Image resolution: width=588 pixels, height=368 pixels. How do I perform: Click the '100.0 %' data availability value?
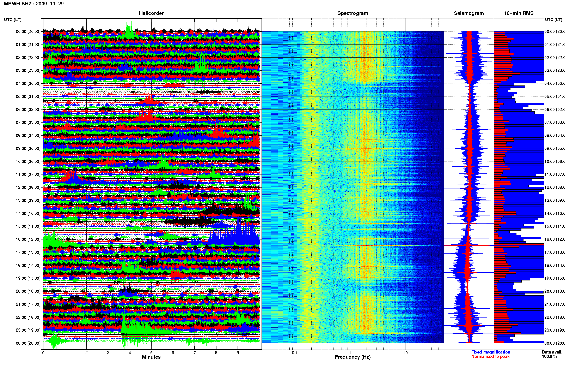tap(549, 357)
